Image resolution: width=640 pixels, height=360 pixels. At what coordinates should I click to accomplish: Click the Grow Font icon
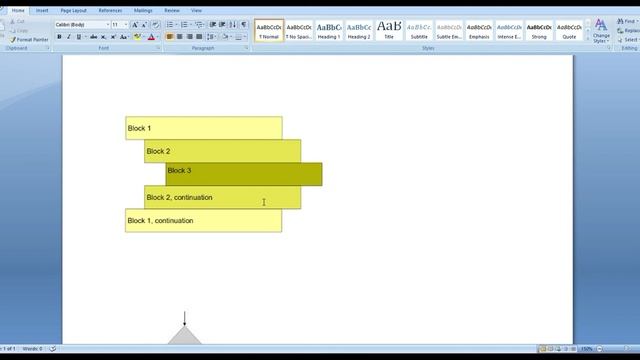(135, 24)
